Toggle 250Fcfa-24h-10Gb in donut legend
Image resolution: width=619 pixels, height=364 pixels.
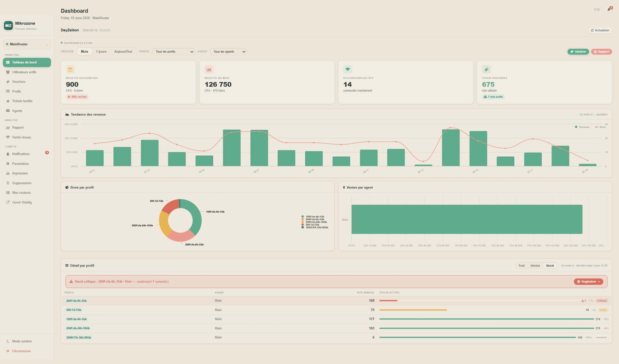coord(314,222)
